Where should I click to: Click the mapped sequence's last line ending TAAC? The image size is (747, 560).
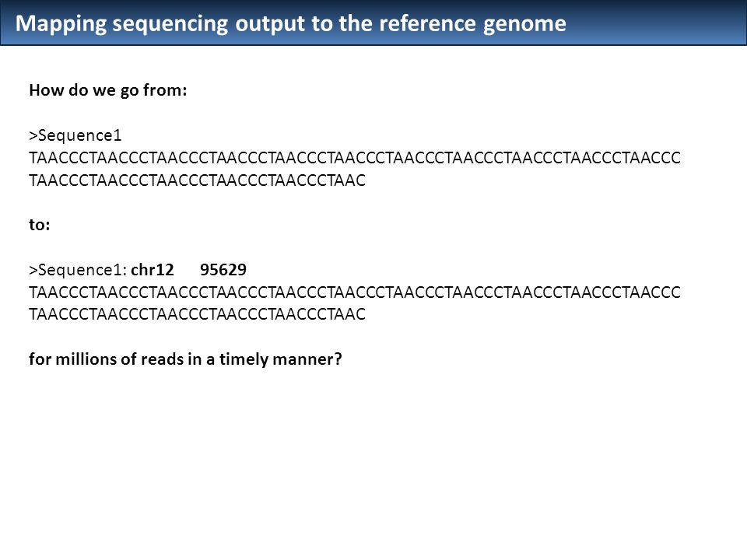[197, 314]
